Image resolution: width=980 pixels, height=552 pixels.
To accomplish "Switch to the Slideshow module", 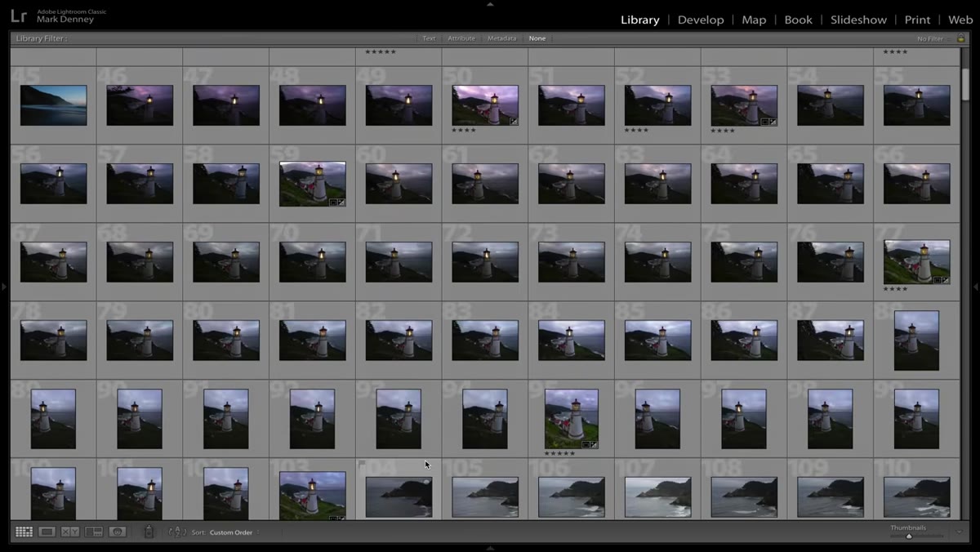I will (858, 20).
